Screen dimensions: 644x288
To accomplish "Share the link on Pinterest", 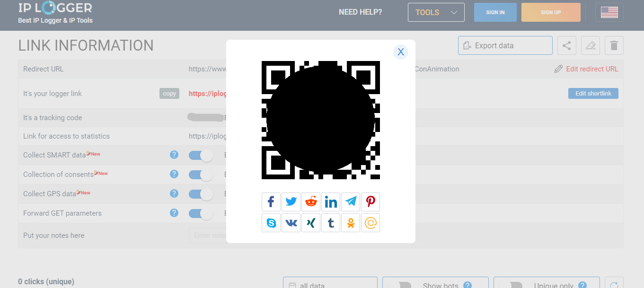I will point(371,202).
